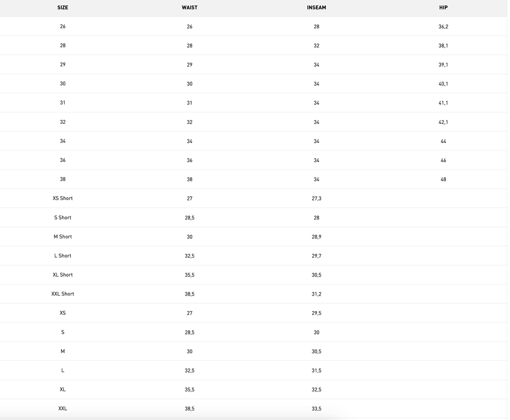Click hip value 42,1
This screenshot has height=420, width=510.
pos(443,122)
